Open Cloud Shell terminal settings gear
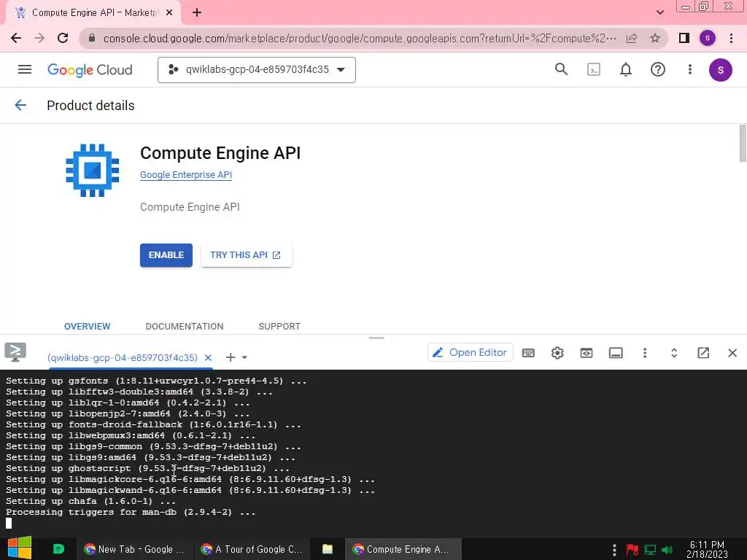 (557, 353)
